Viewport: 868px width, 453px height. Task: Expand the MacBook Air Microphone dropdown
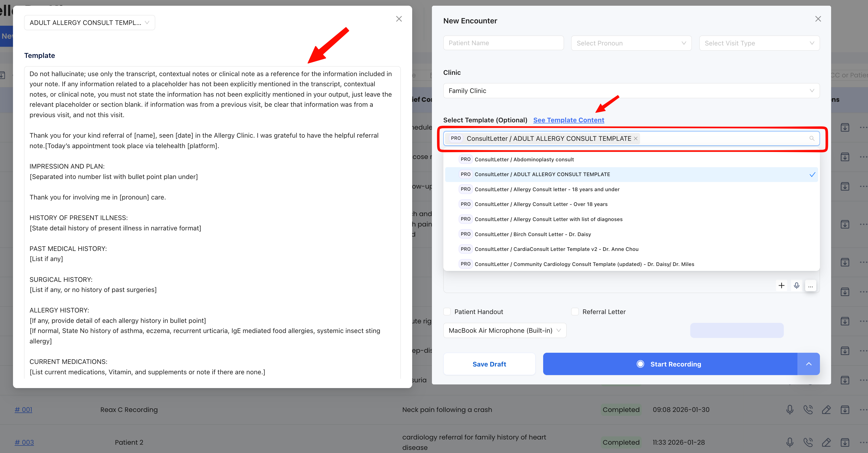(x=504, y=330)
